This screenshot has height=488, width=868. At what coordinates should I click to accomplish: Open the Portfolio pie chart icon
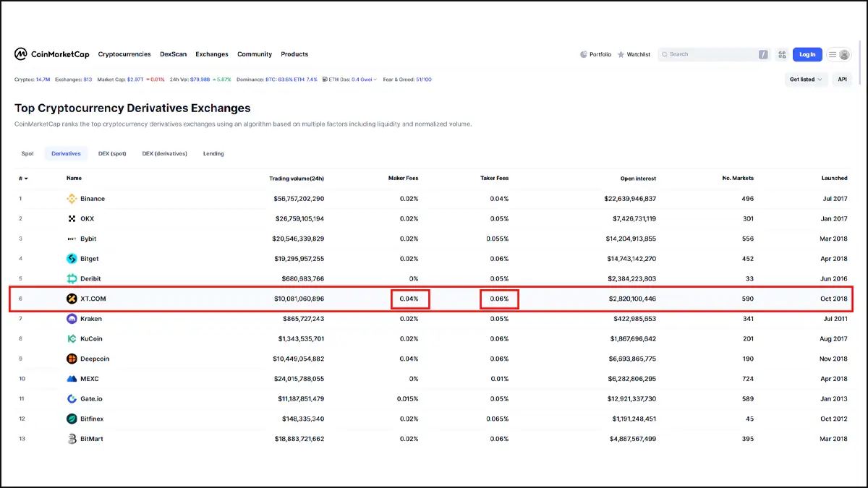[584, 54]
